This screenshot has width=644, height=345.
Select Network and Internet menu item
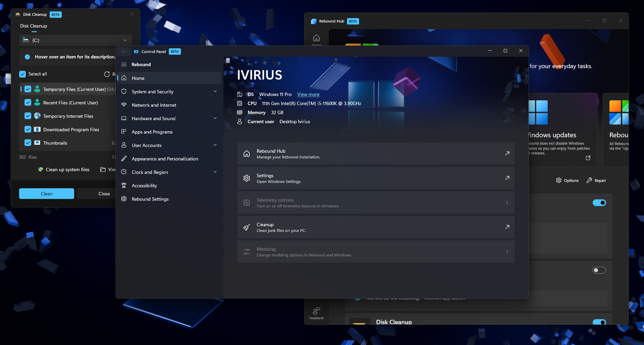click(169, 105)
